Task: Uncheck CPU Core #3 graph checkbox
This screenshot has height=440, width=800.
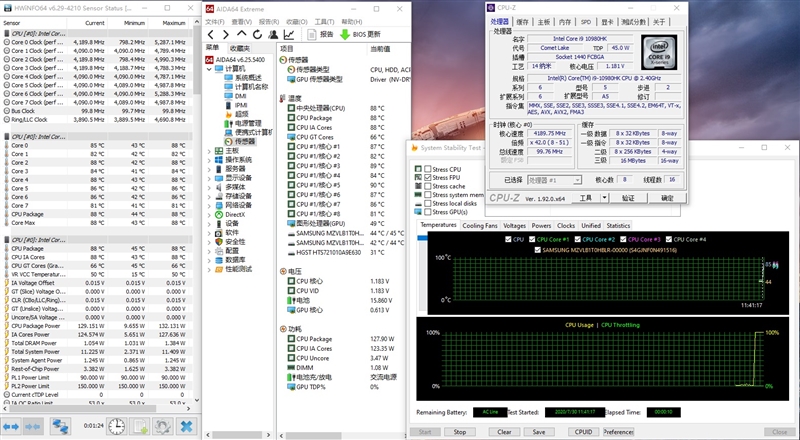Action: tap(623, 239)
